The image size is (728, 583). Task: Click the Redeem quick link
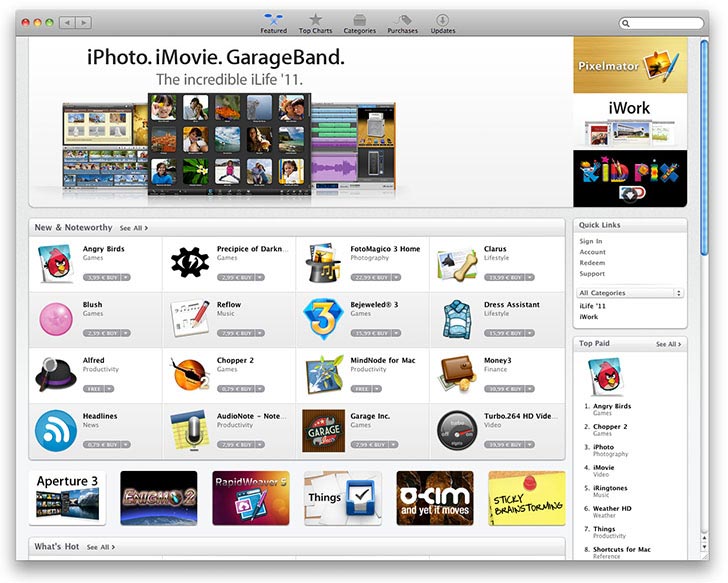point(592,263)
